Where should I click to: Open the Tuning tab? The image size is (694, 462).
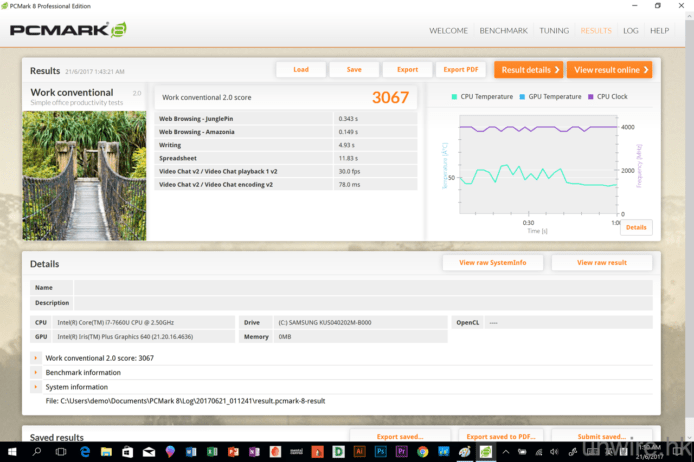(554, 31)
